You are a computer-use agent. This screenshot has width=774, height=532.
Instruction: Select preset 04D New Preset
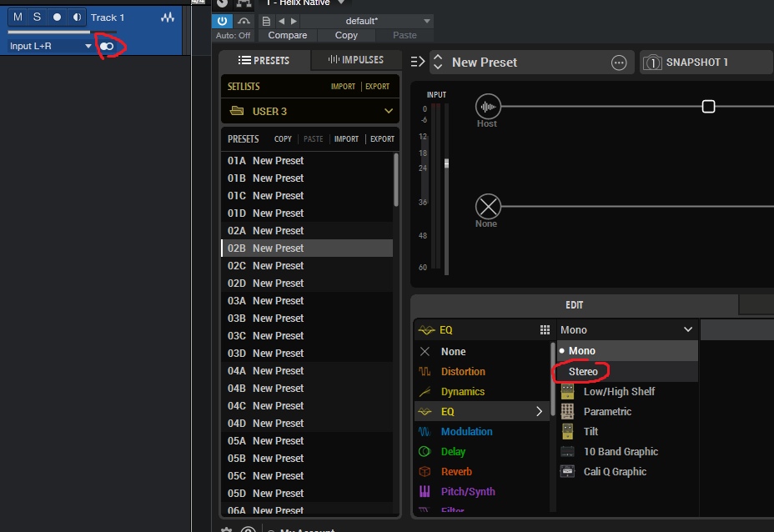(307, 424)
